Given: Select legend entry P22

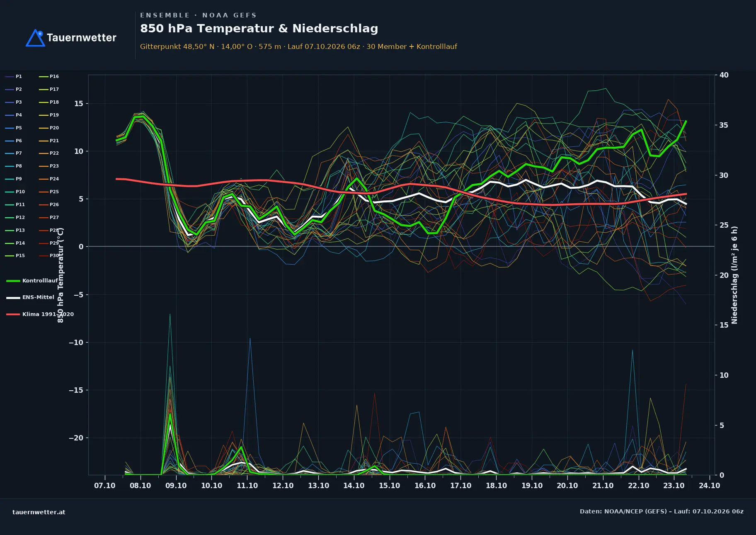Looking at the screenshot, I should point(49,153).
